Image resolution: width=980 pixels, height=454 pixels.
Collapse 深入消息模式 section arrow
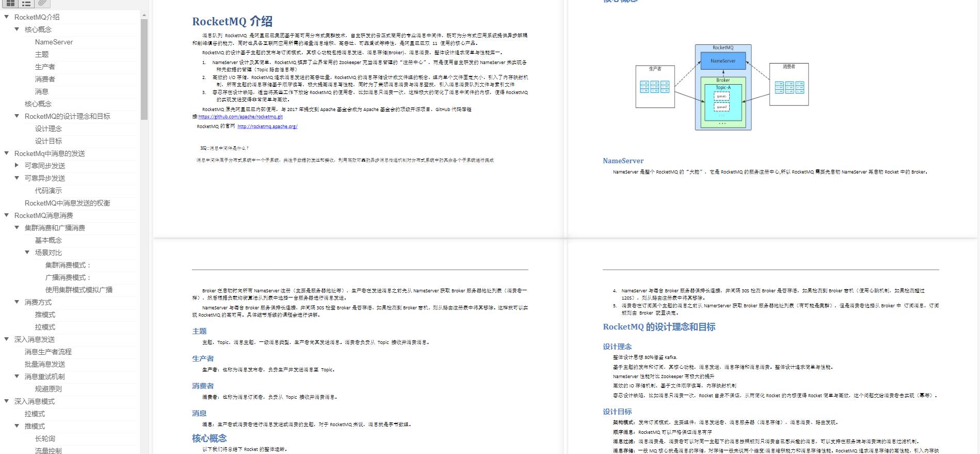7,401
